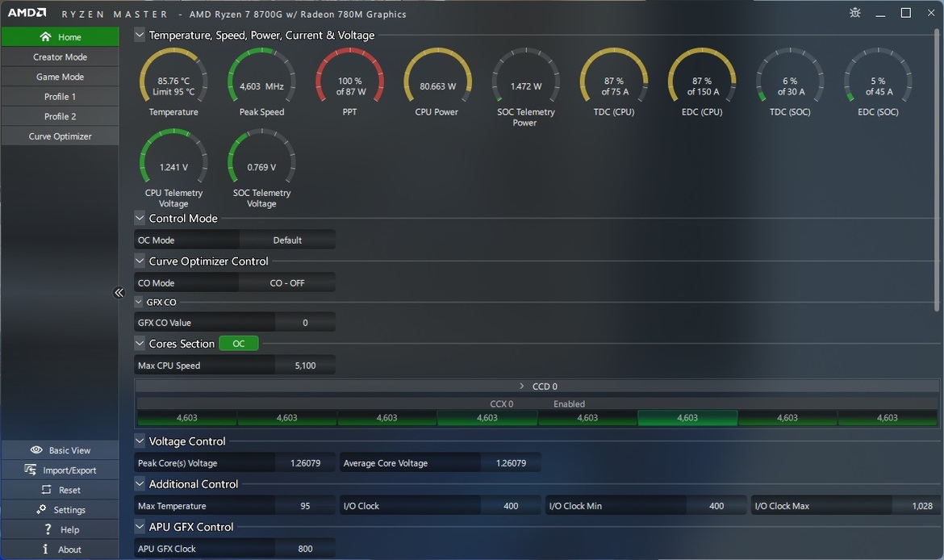Screen dimensions: 944x560
Task: Click the Average Core Voltage value
Action: (511, 463)
